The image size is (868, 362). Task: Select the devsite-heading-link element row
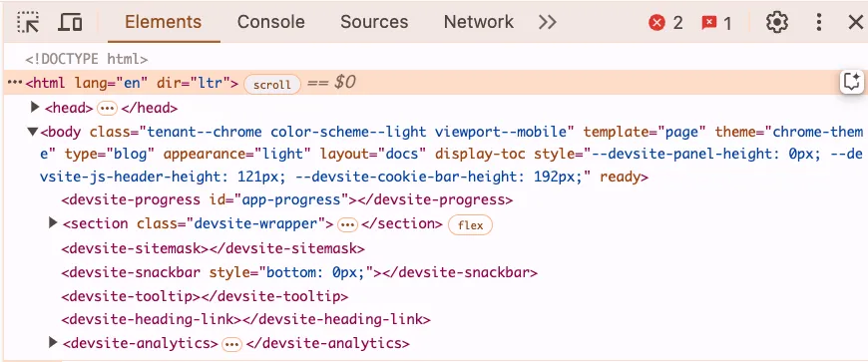click(x=245, y=319)
